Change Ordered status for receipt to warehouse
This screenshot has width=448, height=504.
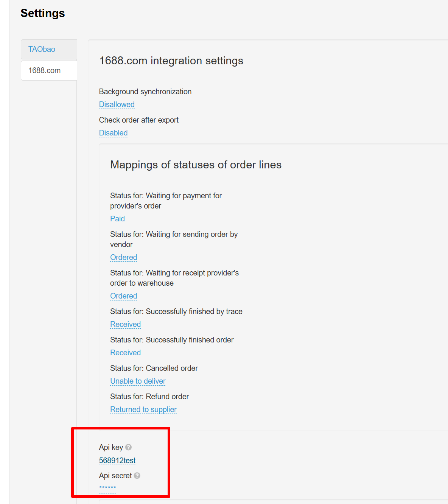123,296
